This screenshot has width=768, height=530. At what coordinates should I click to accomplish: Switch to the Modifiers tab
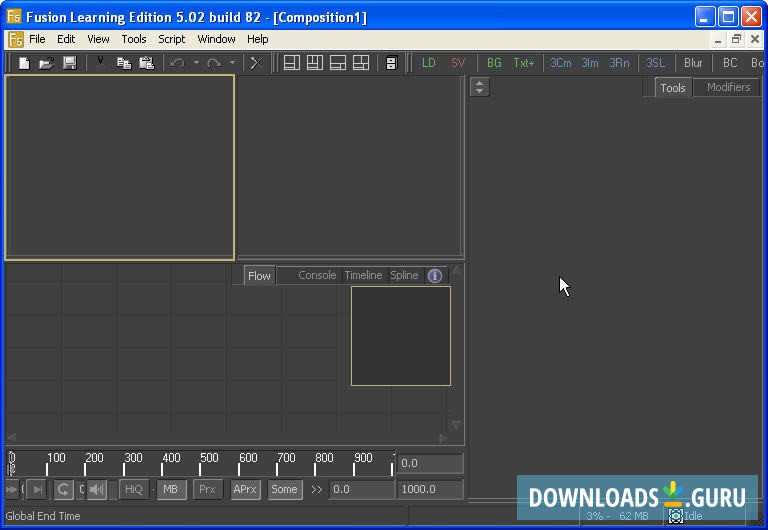coord(728,87)
